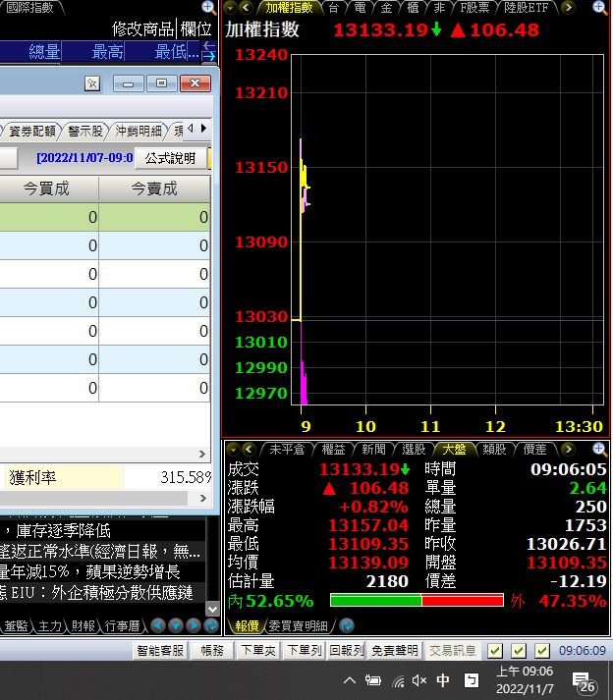The height and width of the screenshot is (700, 613).
Task: Open the network tray icon
Action: pyautogui.click(x=398, y=681)
